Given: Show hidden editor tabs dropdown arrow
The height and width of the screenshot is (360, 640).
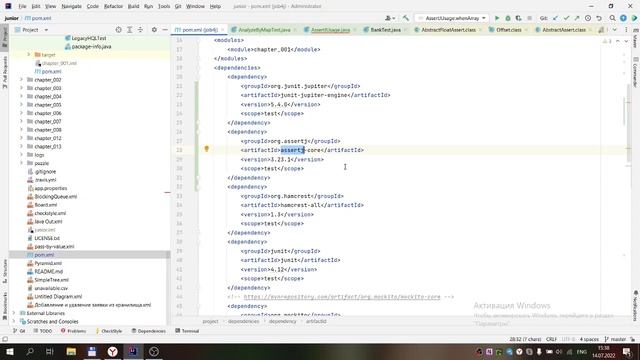Looking at the screenshot, I should pyautogui.click(x=614, y=30).
